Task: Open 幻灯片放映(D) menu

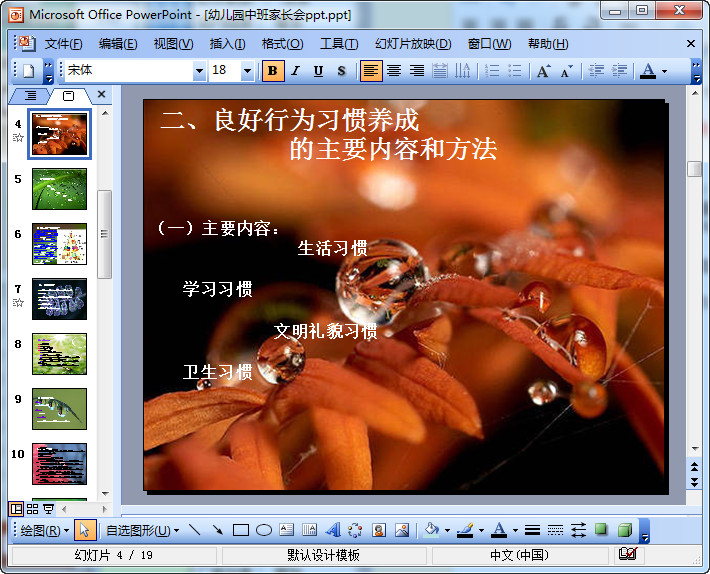Action: pyautogui.click(x=413, y=44)
